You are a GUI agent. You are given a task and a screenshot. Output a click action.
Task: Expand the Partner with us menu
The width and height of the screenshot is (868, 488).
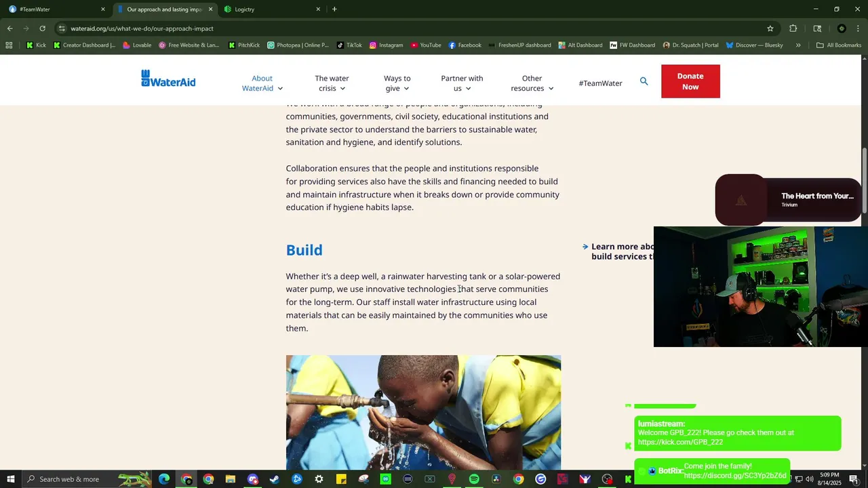[462, 83]
